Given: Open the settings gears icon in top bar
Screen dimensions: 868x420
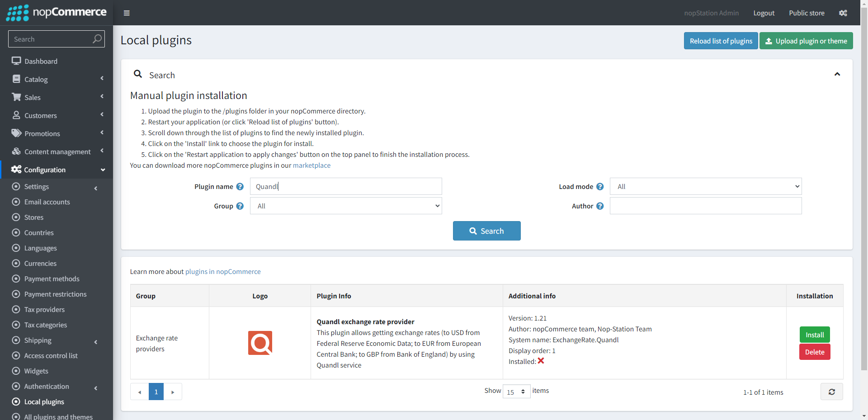Looking at the screenshot, I should [x=843, y=13].
